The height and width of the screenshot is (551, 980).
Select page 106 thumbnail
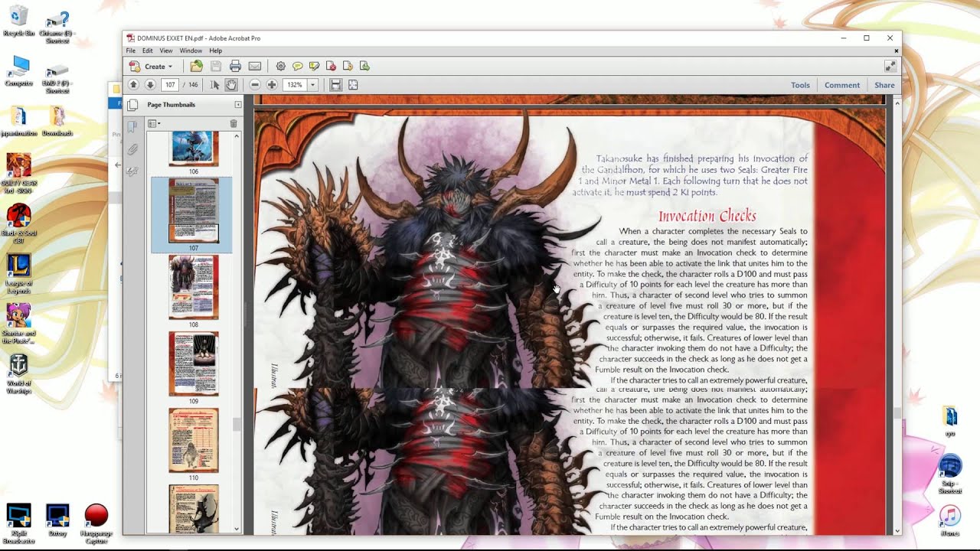(x=194, y=148)
